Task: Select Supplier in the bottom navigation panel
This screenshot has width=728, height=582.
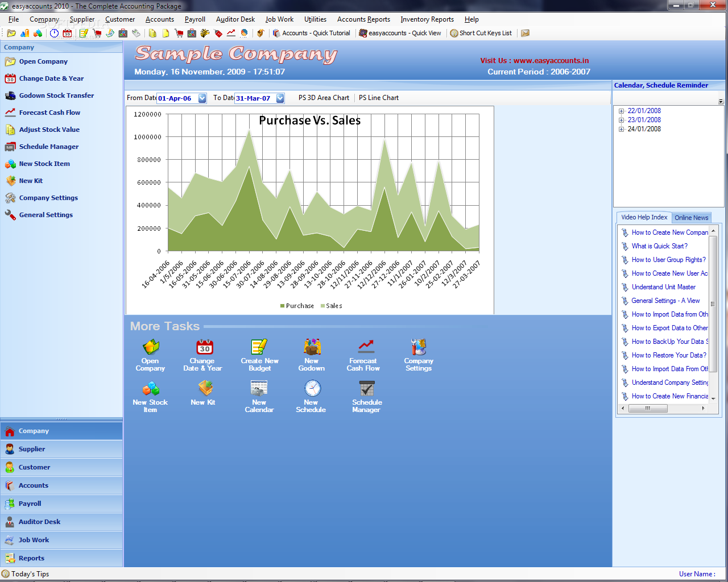Action: pos(61,449)
